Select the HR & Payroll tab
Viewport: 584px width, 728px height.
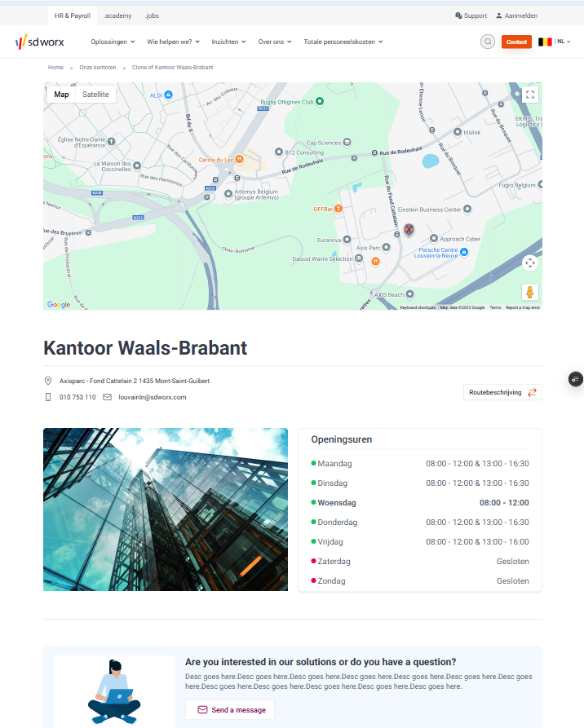click(73, 15)
